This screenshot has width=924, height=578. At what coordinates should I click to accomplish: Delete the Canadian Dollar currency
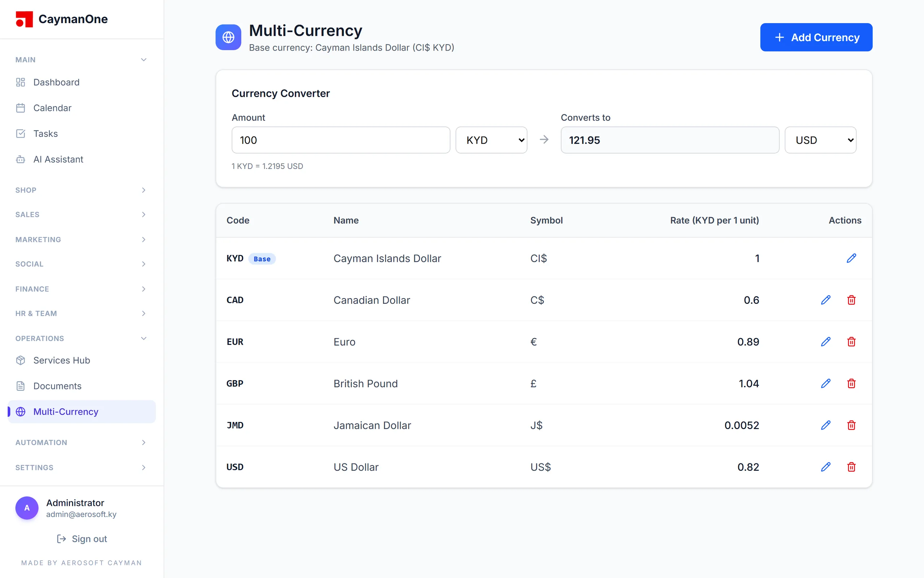pyautogui.click(x=851, y=300)
